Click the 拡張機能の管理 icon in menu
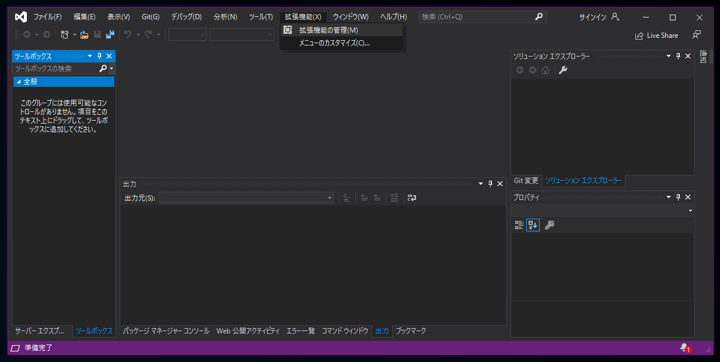 pos(287,30)
